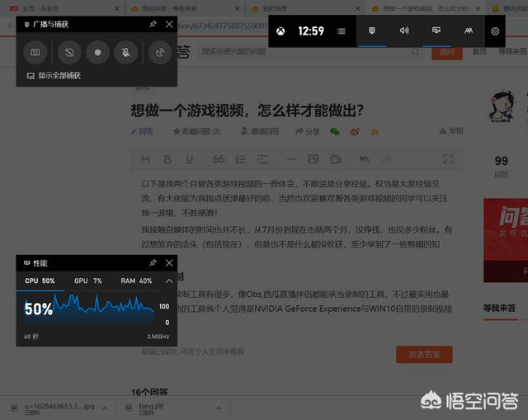Start recording with the record button
The width and height of the screenshot is (528, 420).
(97, 52)
